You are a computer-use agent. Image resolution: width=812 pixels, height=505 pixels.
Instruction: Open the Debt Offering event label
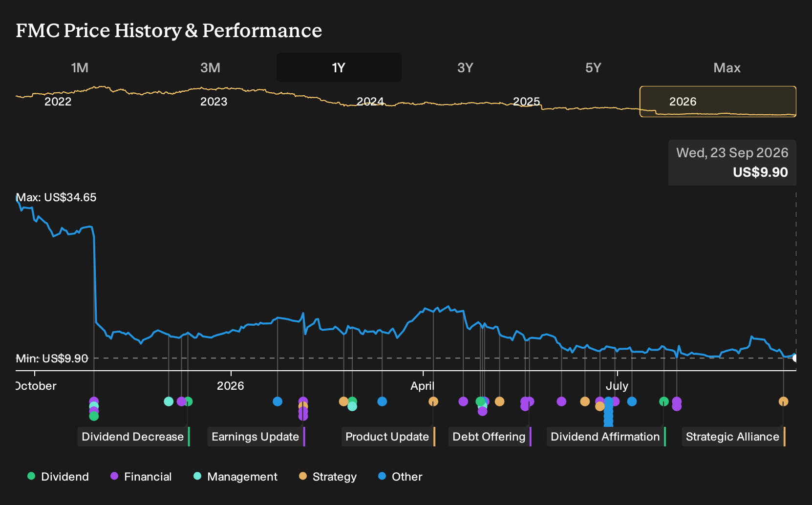(x=490, y=437)
